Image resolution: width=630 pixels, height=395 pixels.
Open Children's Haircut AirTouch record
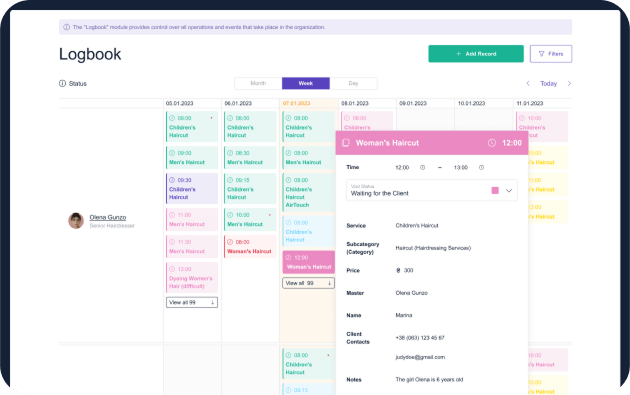coord(309,192)
